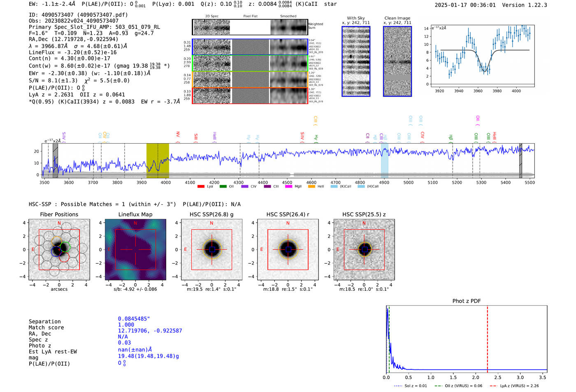Screen dimensions: 576x392
Task: Click the yellow highlighted region in spectrum
Action: 158,160
